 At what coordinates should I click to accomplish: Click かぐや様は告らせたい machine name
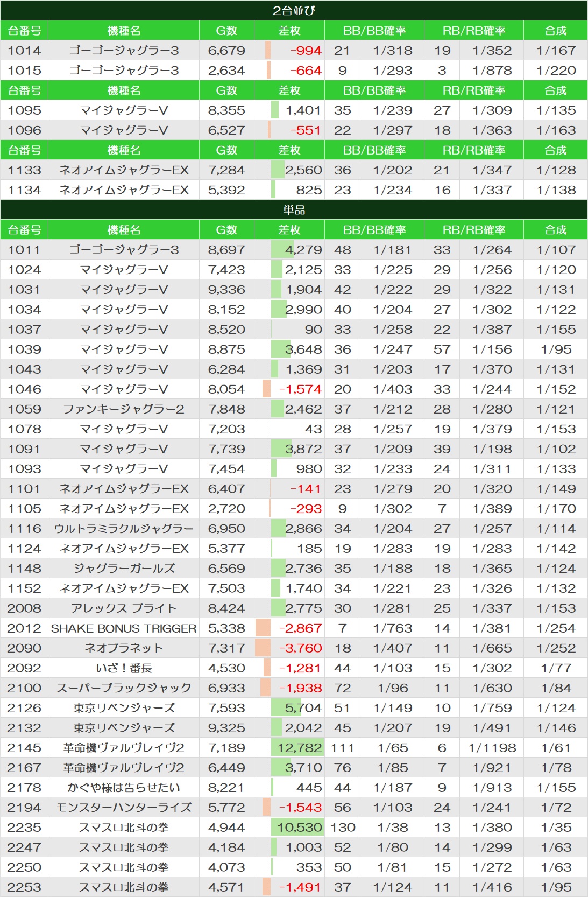pos(124,788)
